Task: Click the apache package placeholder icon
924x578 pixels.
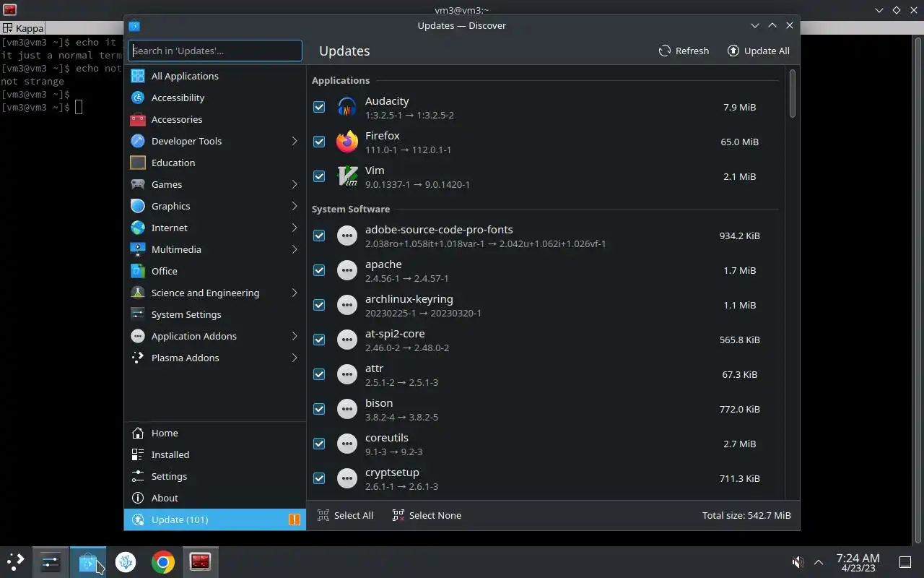Action: point(347,270)
